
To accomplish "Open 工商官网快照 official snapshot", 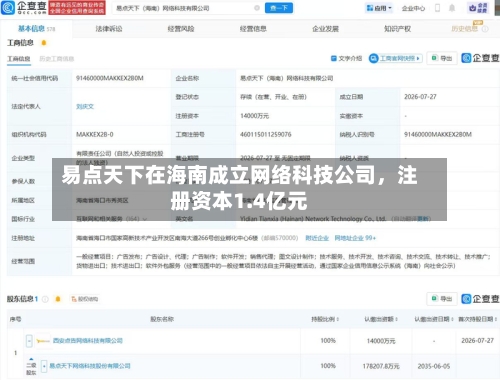I will tap(396, 58).
